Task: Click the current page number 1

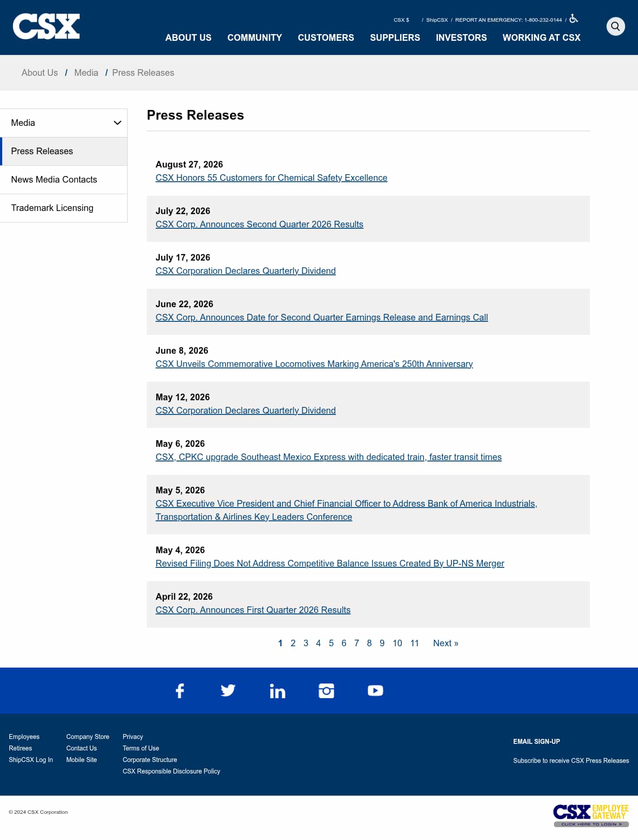Action: (280, 643)
